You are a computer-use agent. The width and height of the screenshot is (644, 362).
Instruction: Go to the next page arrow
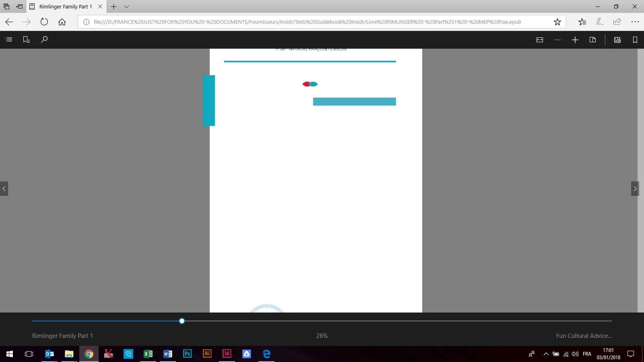(635, 189)
